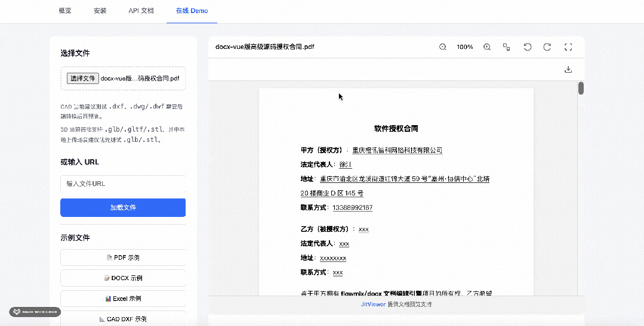
Task: Click the 软件授权合同 document heading
Action: pyautogui.click(x=396, y=128)
